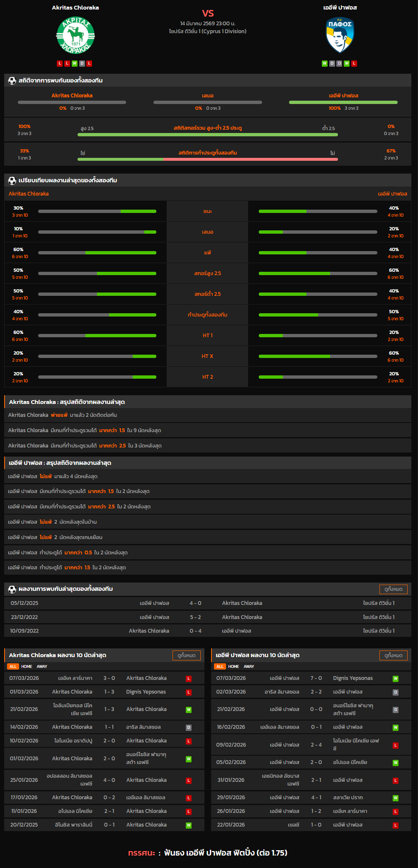This screenshot has width=418, height=868.
Task: Click soccer ball icon beside recent form comparison header
Action: (x=12, y=181)
